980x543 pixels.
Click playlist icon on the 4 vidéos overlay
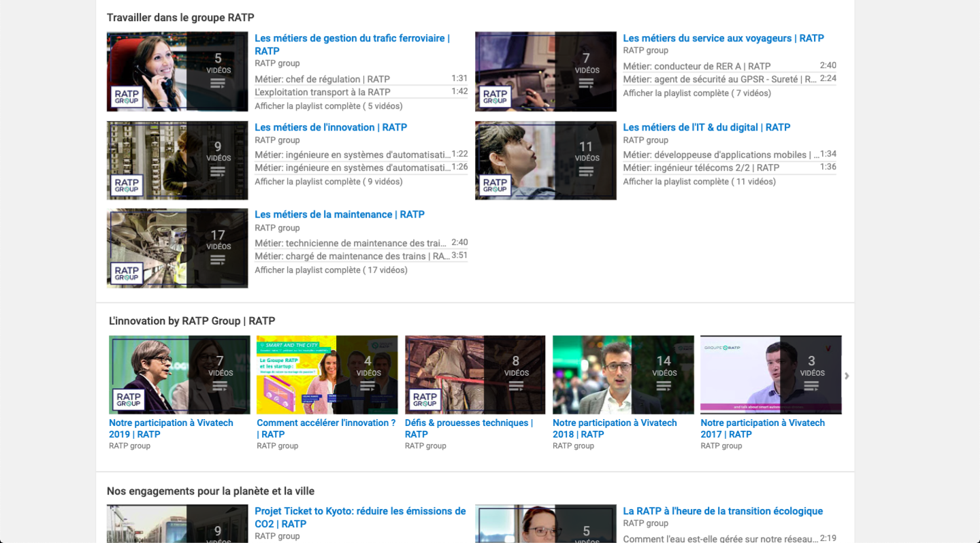coord(367,386)
